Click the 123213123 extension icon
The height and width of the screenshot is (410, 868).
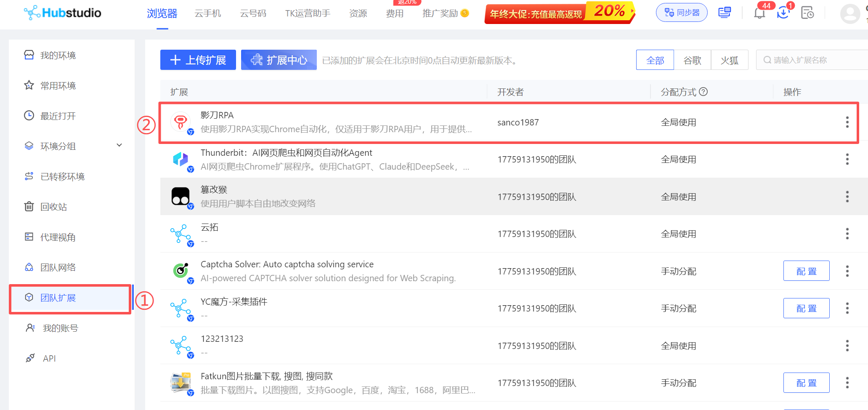coord(181,346)
